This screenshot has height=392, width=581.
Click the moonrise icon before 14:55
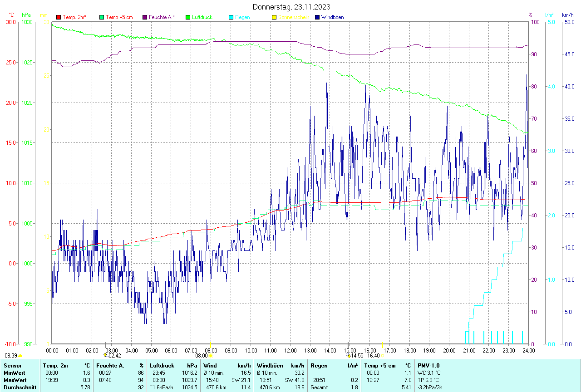349,355
